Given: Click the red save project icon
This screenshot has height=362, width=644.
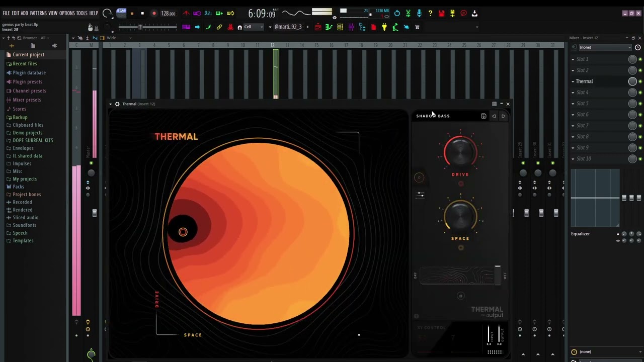Looking at the screenshot, I should coord(441,13).
